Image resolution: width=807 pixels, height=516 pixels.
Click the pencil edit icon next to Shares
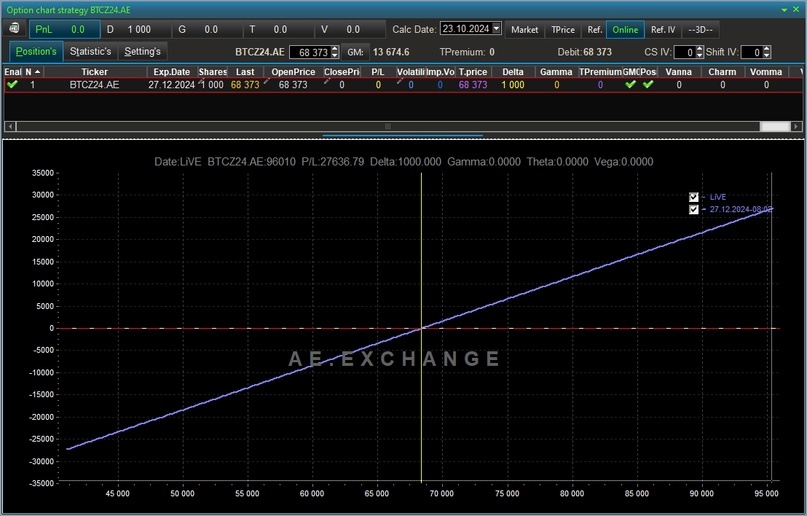(202, 80)
